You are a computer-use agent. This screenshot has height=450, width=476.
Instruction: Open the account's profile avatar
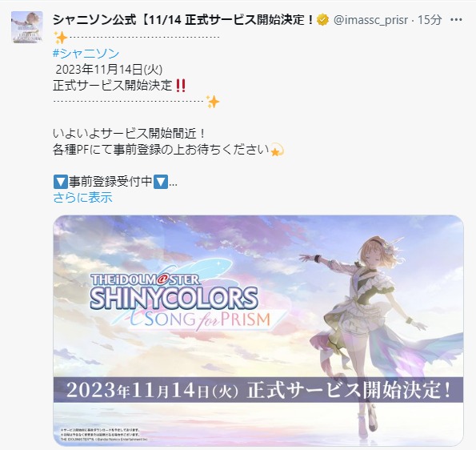[27, 27]
